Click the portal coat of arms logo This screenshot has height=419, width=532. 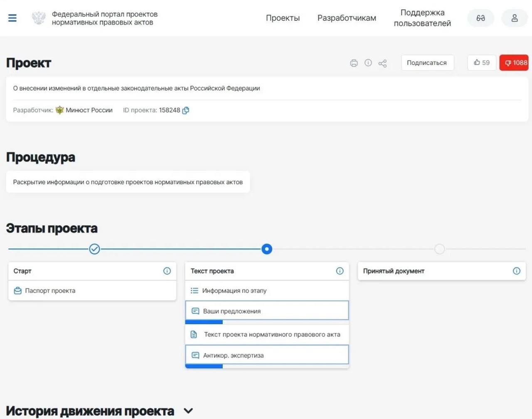(39, 18)
